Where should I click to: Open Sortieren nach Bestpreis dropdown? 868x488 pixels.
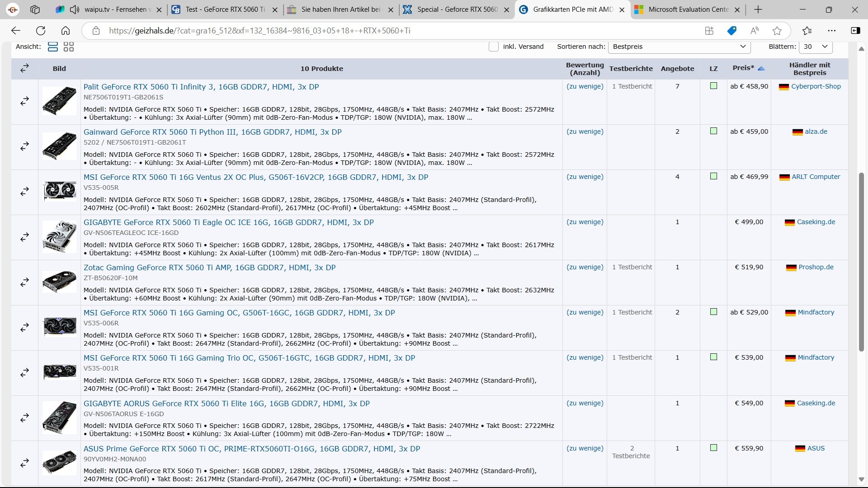point(679,47)
